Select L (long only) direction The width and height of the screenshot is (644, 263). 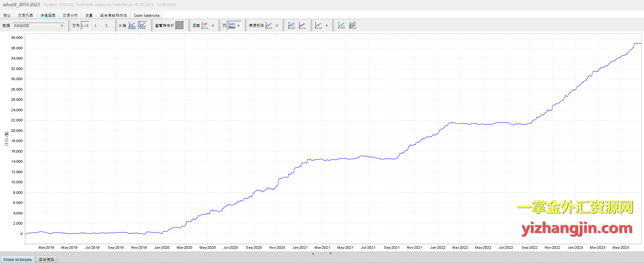96,26
